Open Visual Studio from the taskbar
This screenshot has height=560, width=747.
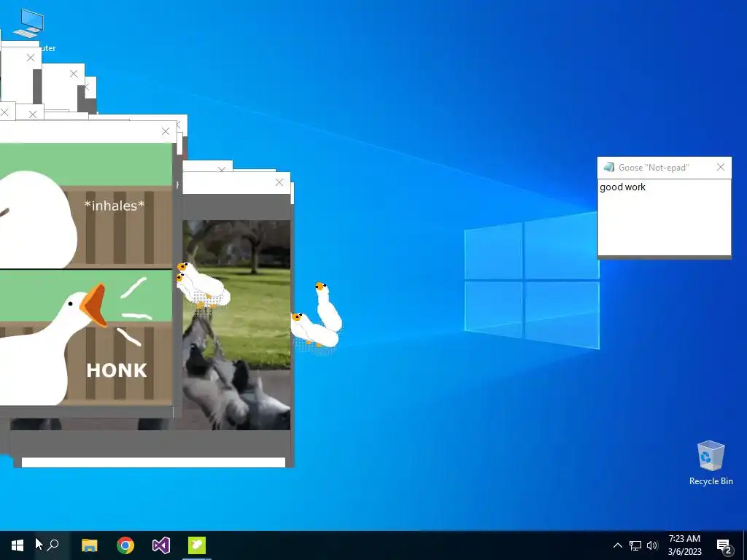coord(161,545)
